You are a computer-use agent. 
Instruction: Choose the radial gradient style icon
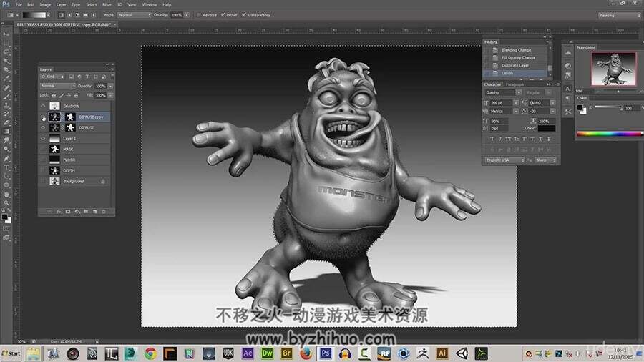pyautogui.click(x=69, y=15)
